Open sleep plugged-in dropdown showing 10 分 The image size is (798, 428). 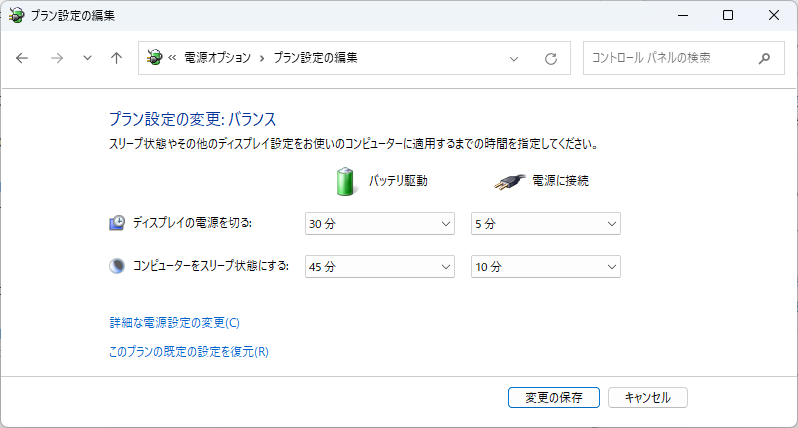tap(546, 267)
